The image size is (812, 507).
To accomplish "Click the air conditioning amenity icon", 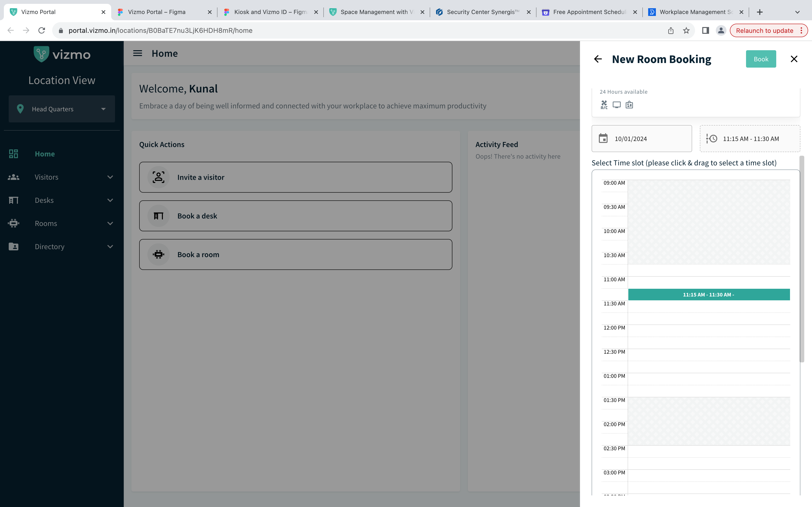I will (604, 105).
